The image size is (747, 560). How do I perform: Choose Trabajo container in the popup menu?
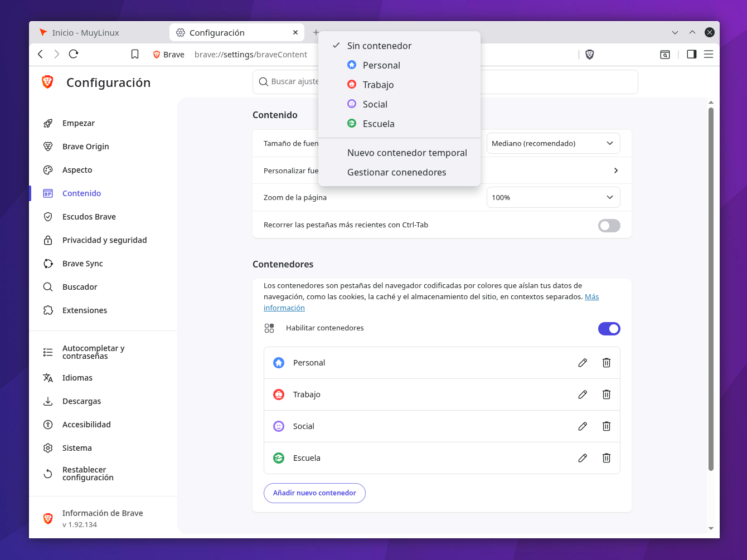click(399, 85)
